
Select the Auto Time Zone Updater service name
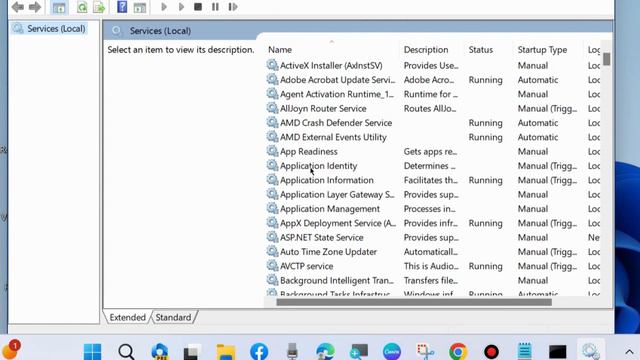pos(328,252)
